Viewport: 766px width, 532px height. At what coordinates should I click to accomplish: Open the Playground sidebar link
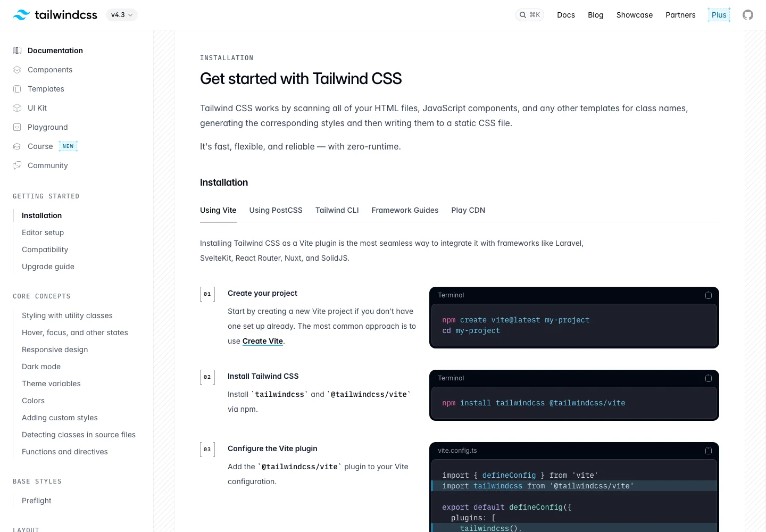(48, 127)
